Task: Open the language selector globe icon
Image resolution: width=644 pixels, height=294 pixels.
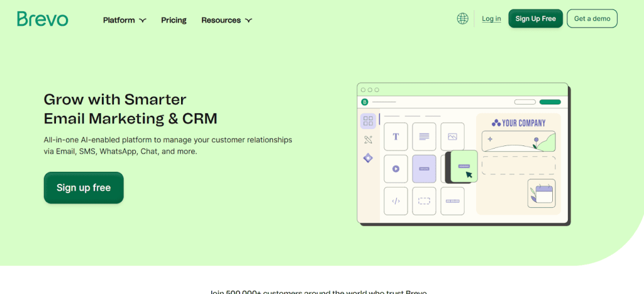Action: (463, 19)
